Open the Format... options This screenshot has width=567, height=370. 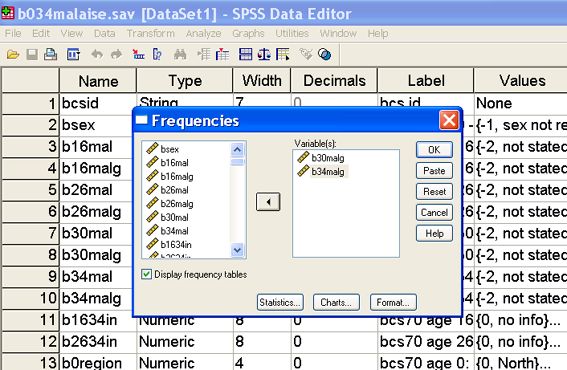(393, 302)
